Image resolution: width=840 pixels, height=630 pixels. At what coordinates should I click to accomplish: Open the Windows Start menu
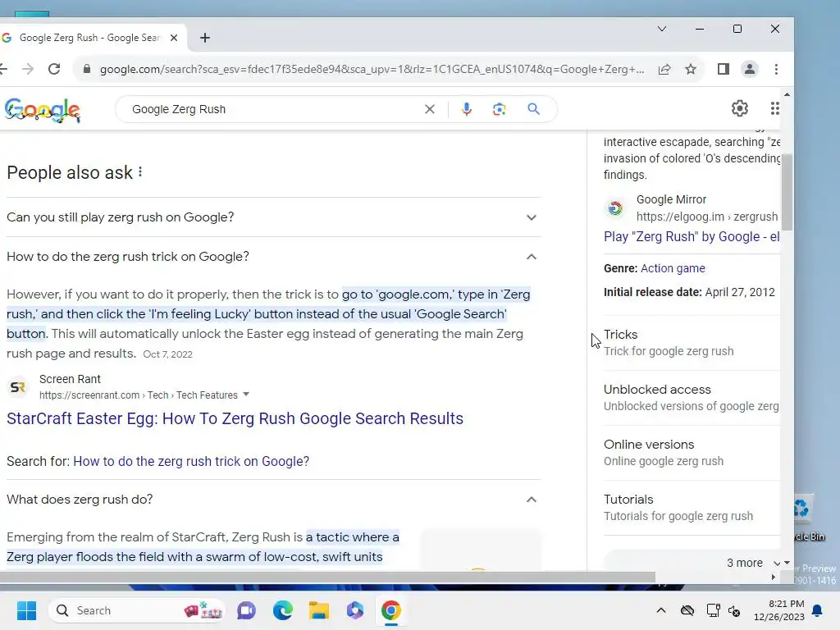point(26,610)
